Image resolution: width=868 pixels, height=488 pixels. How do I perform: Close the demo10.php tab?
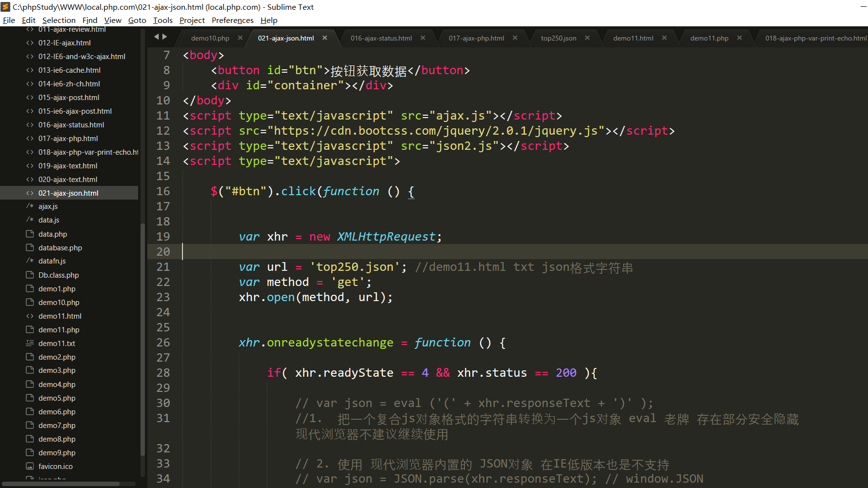(240, 38)
